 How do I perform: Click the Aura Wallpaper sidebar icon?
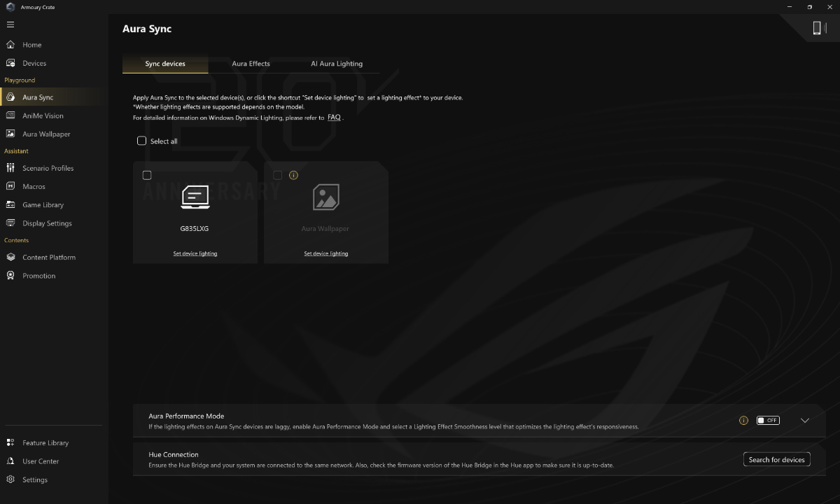point(10,134)
